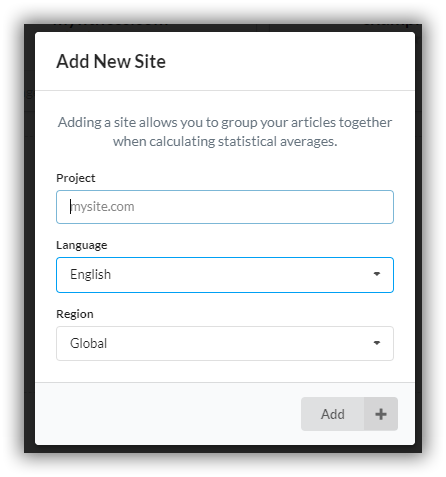This screenshot has width=446, height=477.
Task: Select the English value text
Action: click(90, 275)
